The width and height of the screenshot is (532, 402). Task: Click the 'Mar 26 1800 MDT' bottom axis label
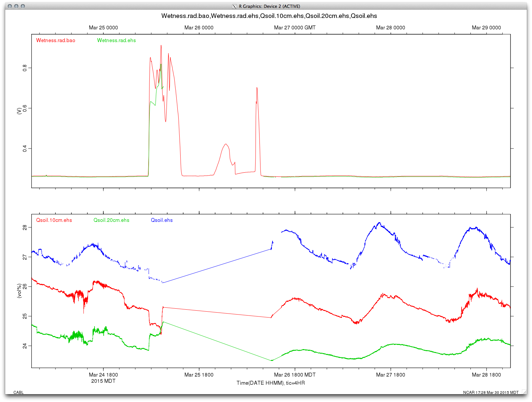click(295, 375)
